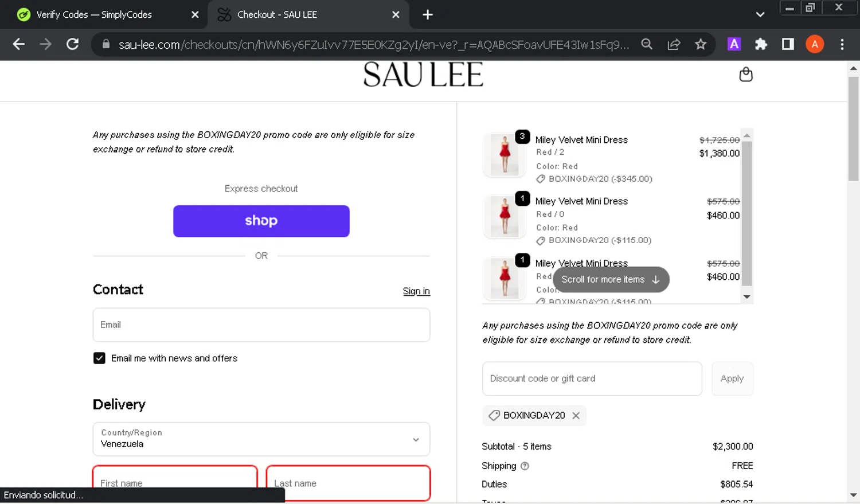Click the page scrollbar up arrow
Viewport: 860px width, 504px height.
pyautogui.click(x=853, y=68)
